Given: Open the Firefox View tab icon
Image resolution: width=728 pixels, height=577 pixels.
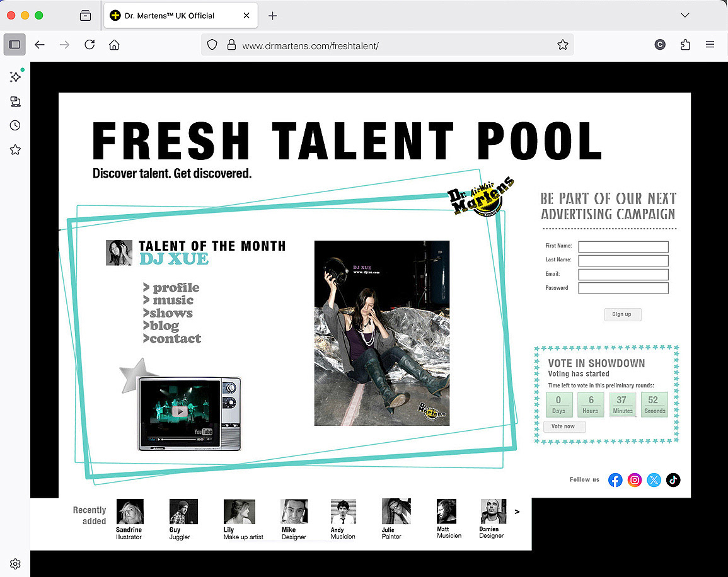Looking at the screenshot, I should click(86, 16).
